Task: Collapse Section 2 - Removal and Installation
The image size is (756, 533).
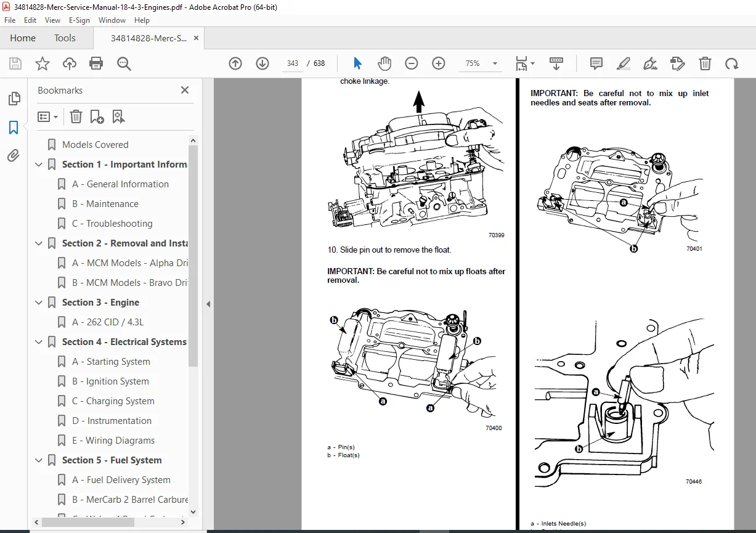Action: pyautogui.click(x=39, y=243)
